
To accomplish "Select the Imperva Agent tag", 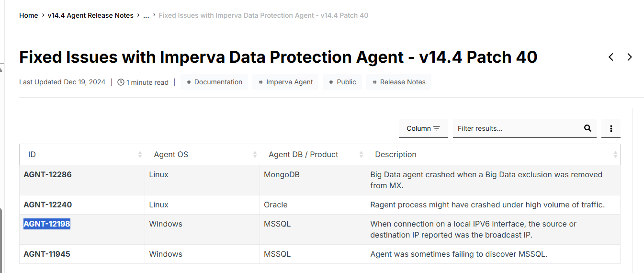I will point(285,82).
